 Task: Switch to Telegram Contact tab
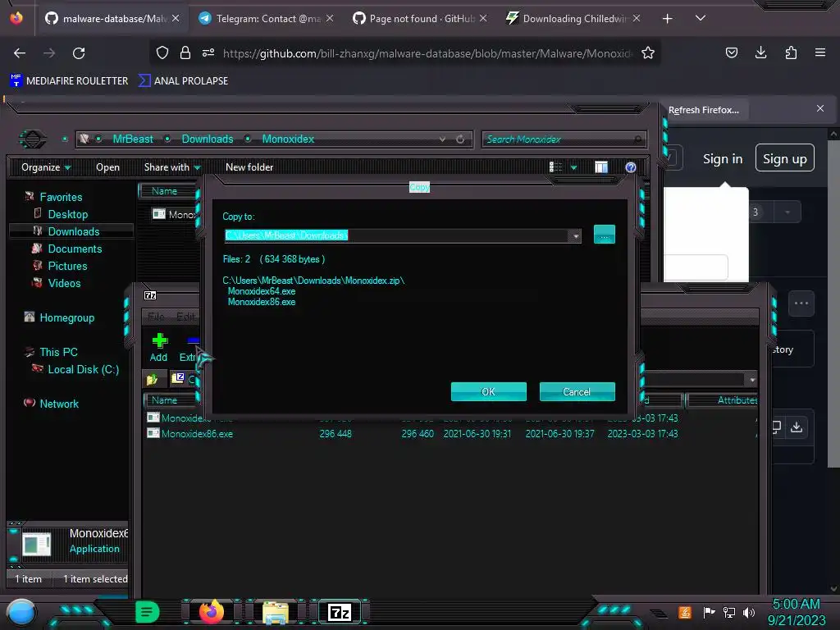click(x=265, y=19)
